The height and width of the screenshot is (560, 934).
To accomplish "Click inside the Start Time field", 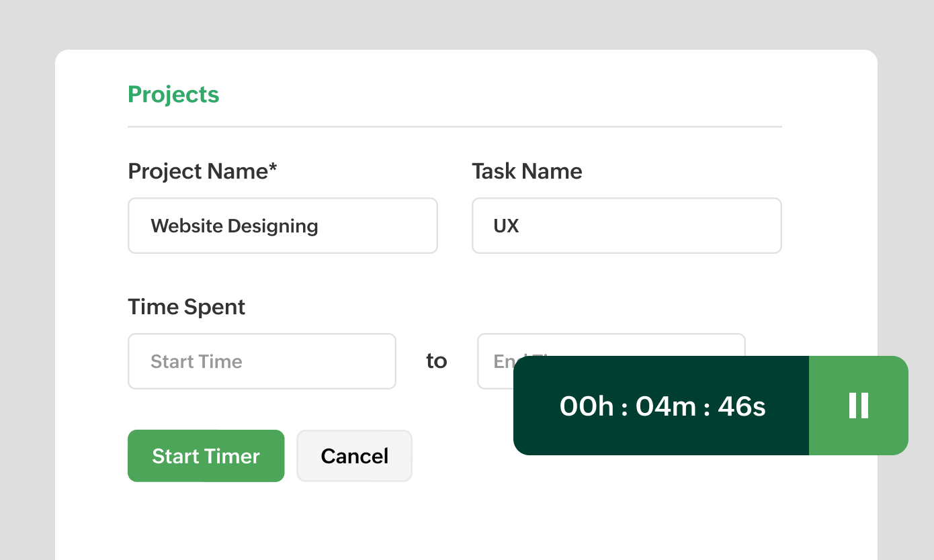I will (262, 361).
